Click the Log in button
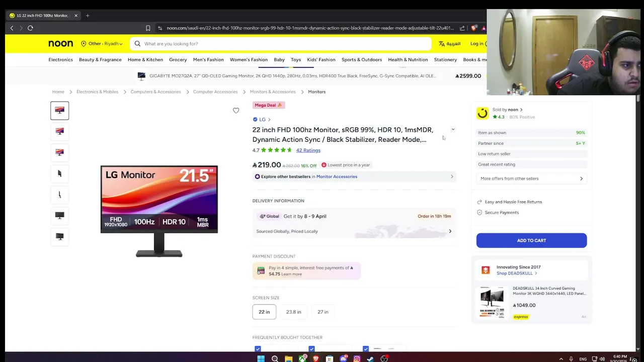The width and height of the screenshot is (644, 362). [477, 44]
